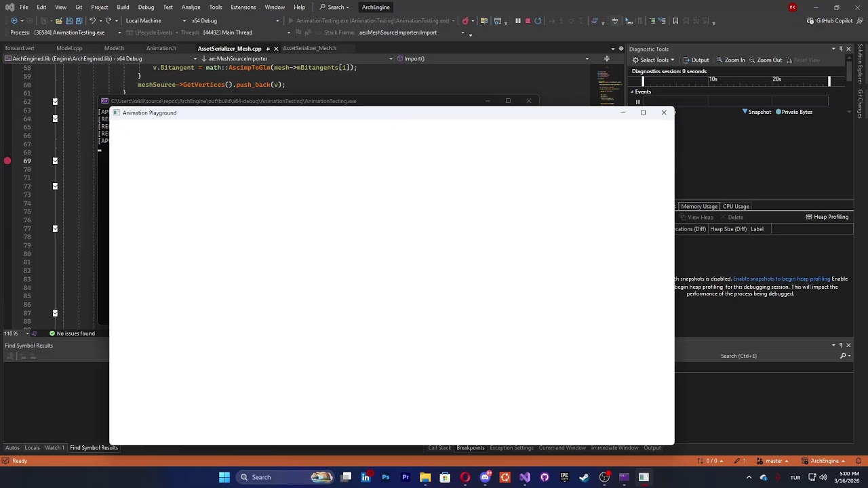Click Zoom Out in Diagnostic Tools
The image size is (868, 488).
click(765, 60)
